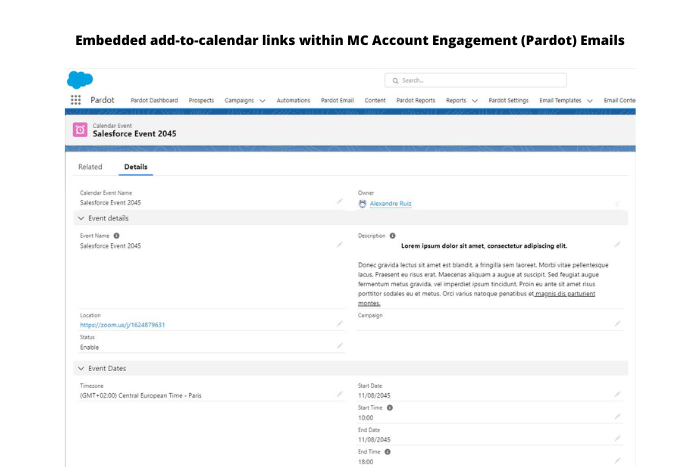Open Campaigns nav dropdown arrow
The width and height of the screenshot is (700, 467).
[262, 101]
